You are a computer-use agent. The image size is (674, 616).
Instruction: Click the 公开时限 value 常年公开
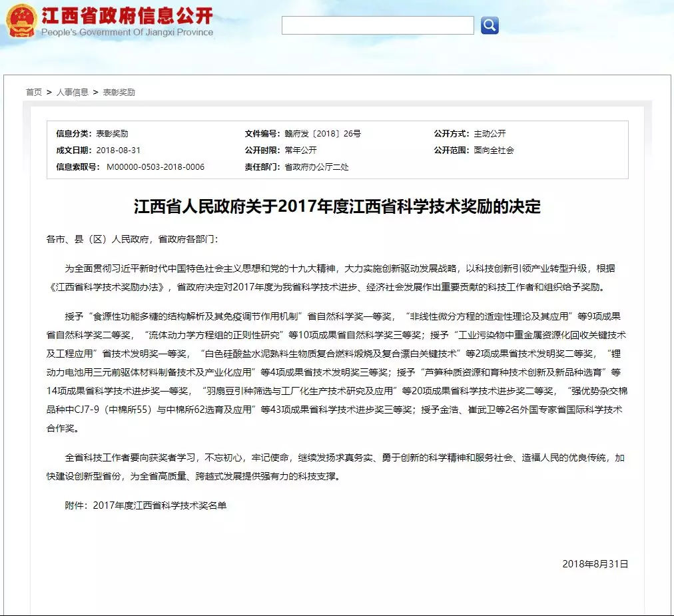301,151
